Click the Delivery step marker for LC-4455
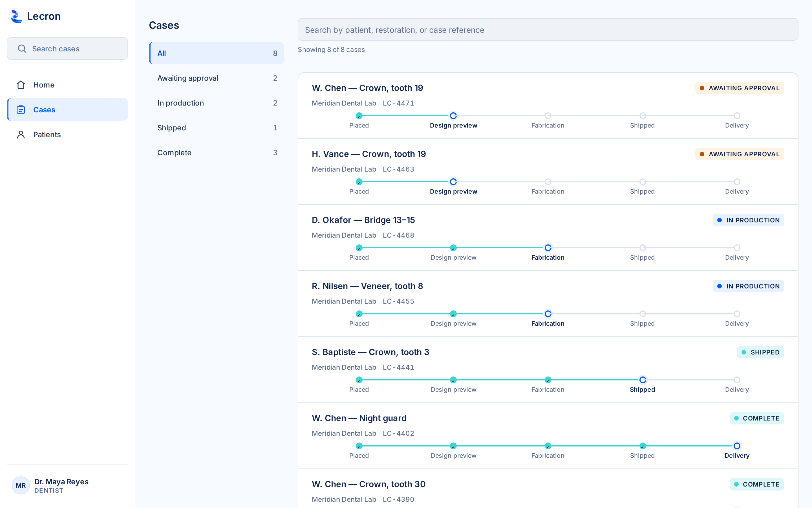Screen dimensions: 812x508 pos(737,314)
